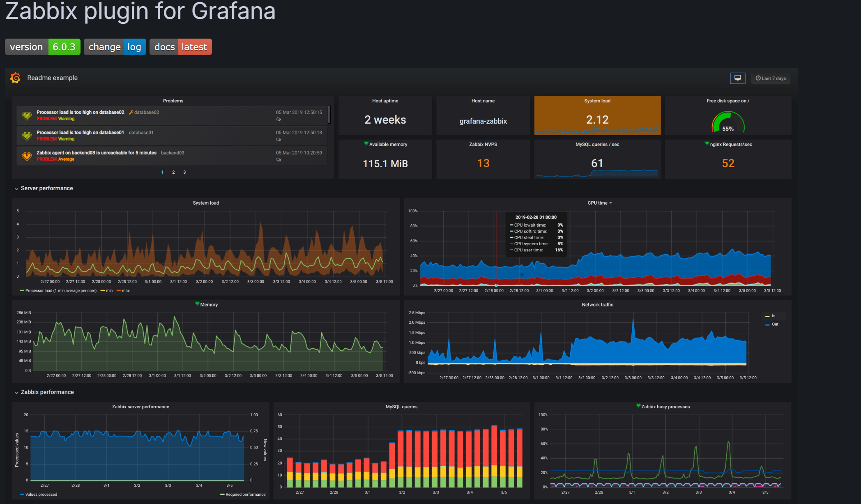Click comment icon on database02 problem
The width and height of the screenshot is (861, 504).
279,120
